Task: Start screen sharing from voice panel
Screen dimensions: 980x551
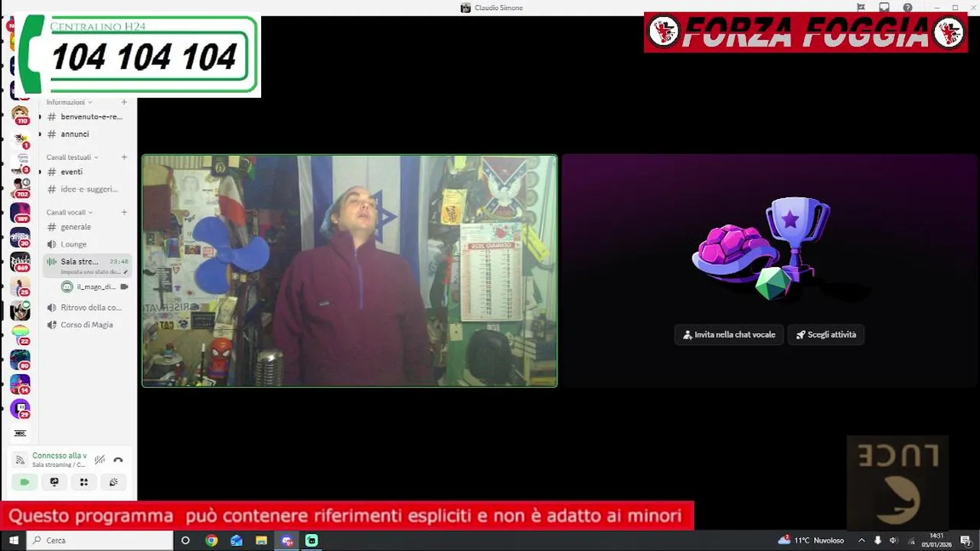Action: tap(54, 482)
